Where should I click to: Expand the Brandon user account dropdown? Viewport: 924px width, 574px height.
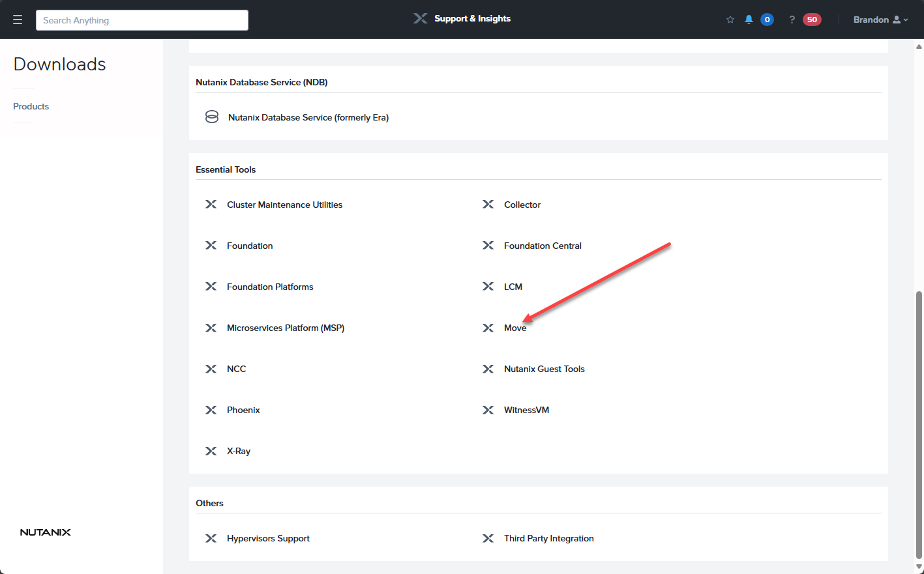(x=880, y=20)
